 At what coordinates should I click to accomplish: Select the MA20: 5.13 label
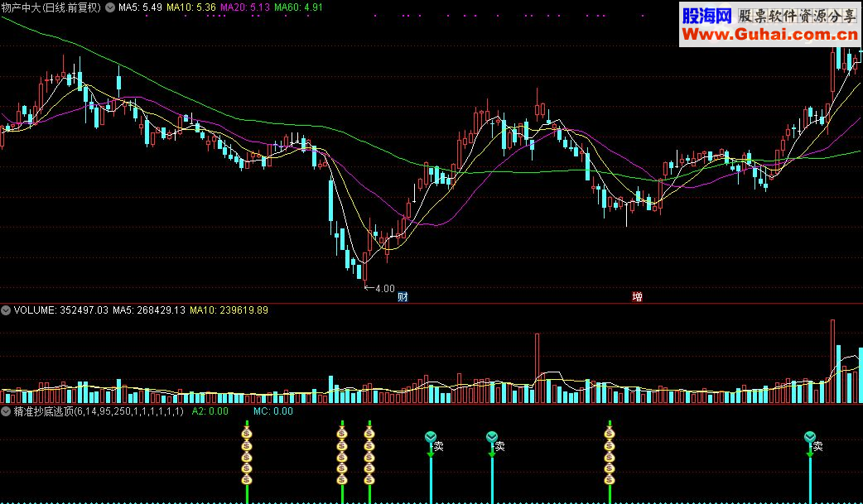tap(245, 7)
